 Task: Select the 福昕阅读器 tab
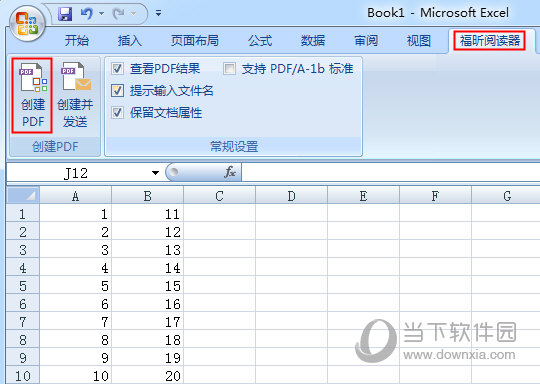click(489, 41)
